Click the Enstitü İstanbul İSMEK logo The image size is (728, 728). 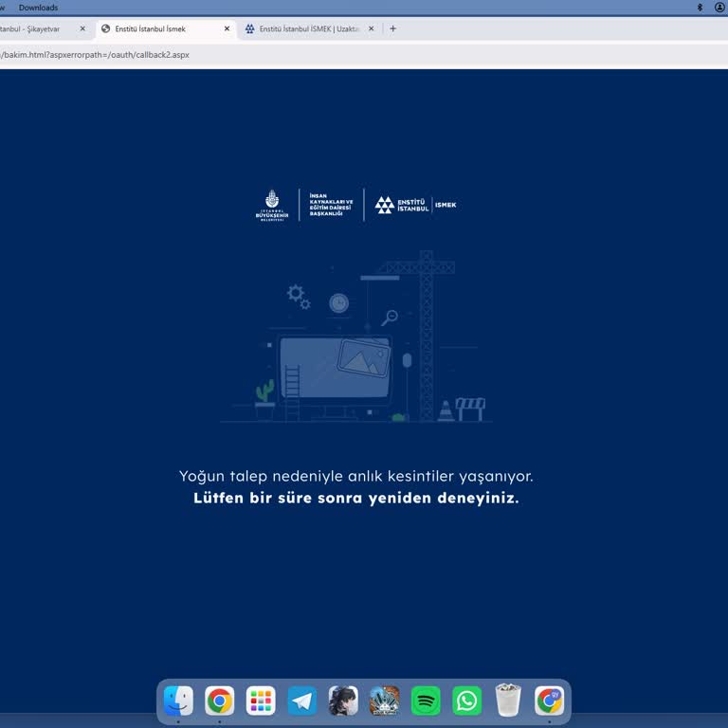(415, 205)
